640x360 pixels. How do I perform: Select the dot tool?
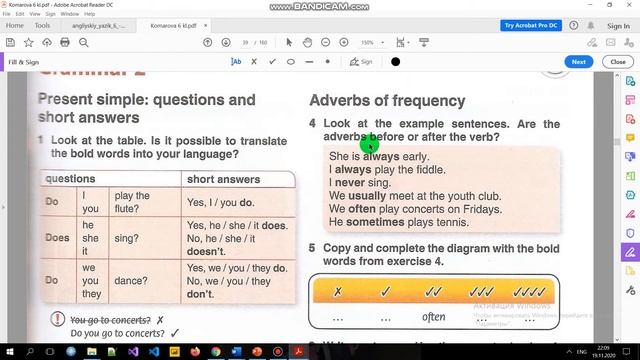tap(327, 62)
